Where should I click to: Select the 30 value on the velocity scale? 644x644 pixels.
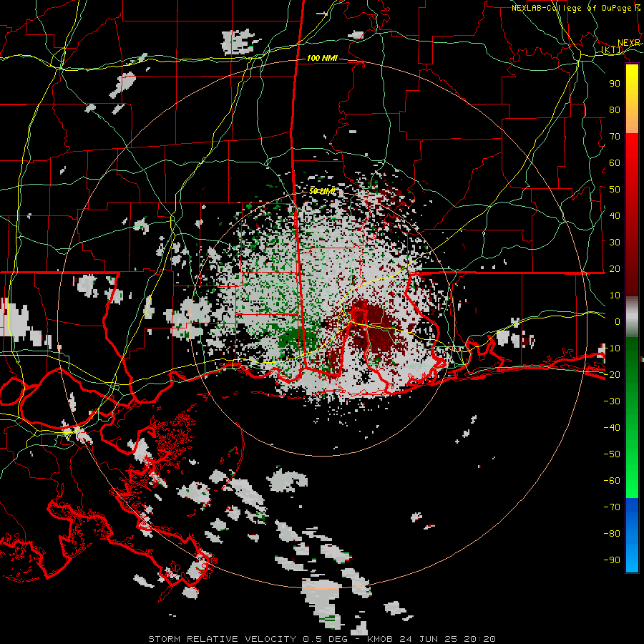coord(615,243)
